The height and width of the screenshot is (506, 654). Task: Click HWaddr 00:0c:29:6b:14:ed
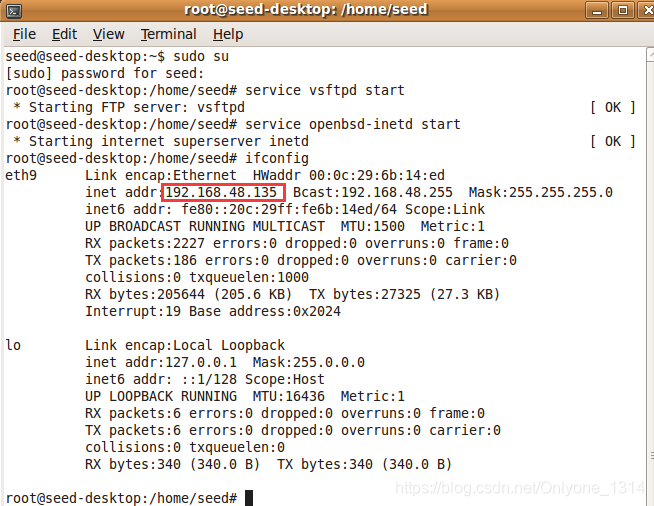click(x=349, y=175)
